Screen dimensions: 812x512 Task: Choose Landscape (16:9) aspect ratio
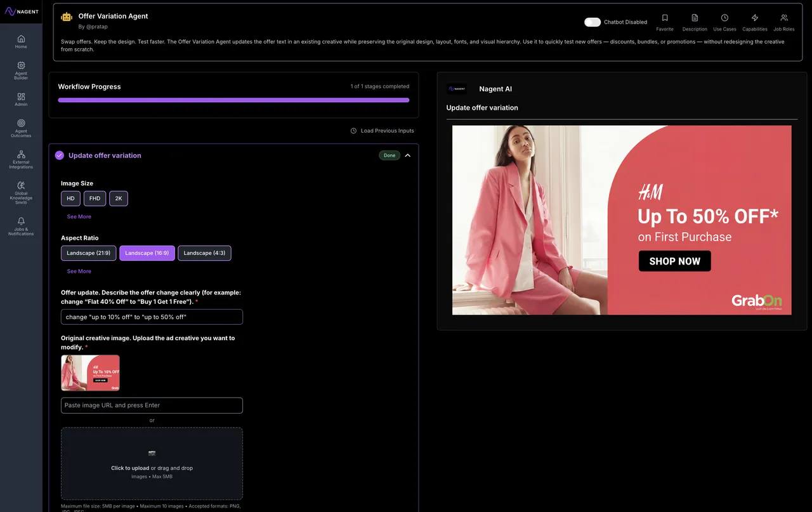click(x=147, y=253)
